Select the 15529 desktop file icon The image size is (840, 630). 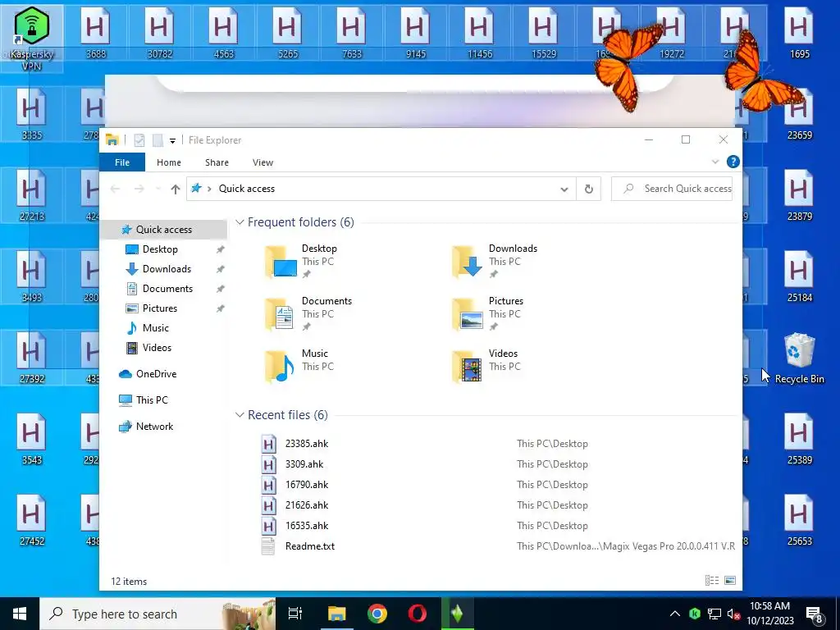click(544, 32)
